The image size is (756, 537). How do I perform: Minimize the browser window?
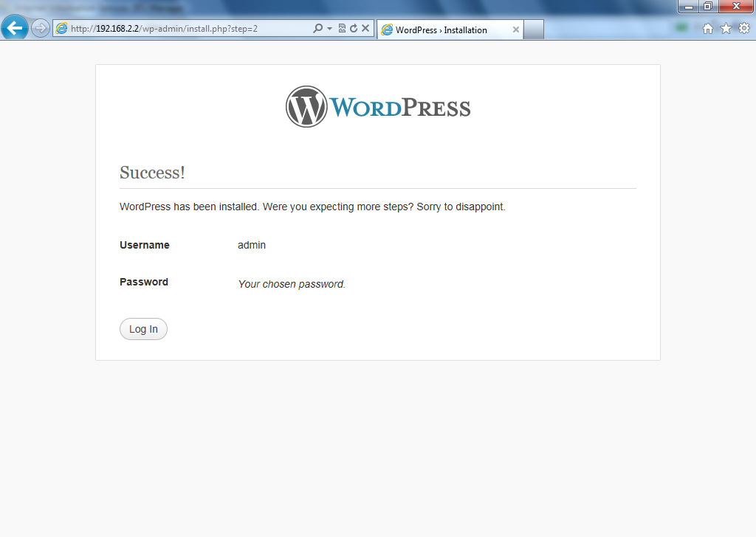click(689, 6)
